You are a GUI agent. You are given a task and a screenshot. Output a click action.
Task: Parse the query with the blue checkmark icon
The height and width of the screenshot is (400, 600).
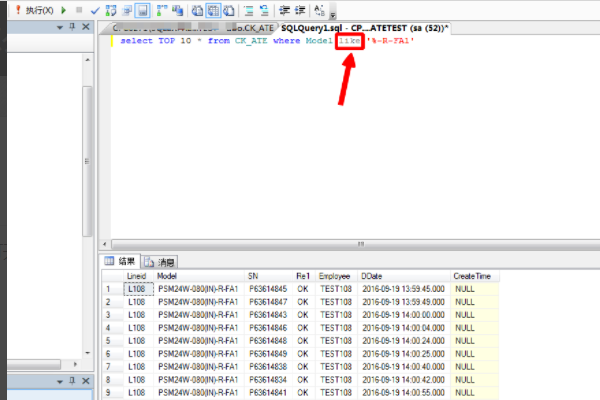coord(95,11)
